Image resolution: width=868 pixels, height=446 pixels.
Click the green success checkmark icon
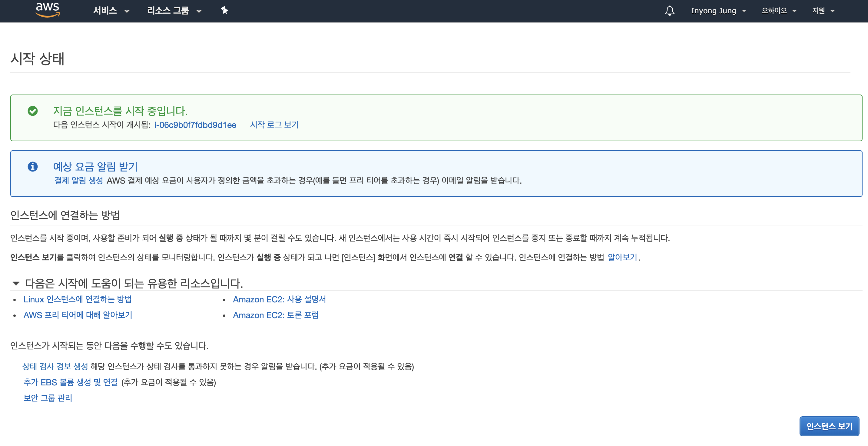33,111
